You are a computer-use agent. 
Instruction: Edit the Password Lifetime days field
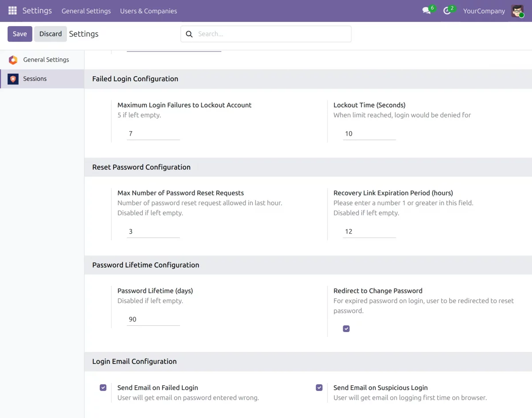pos(153,320)
